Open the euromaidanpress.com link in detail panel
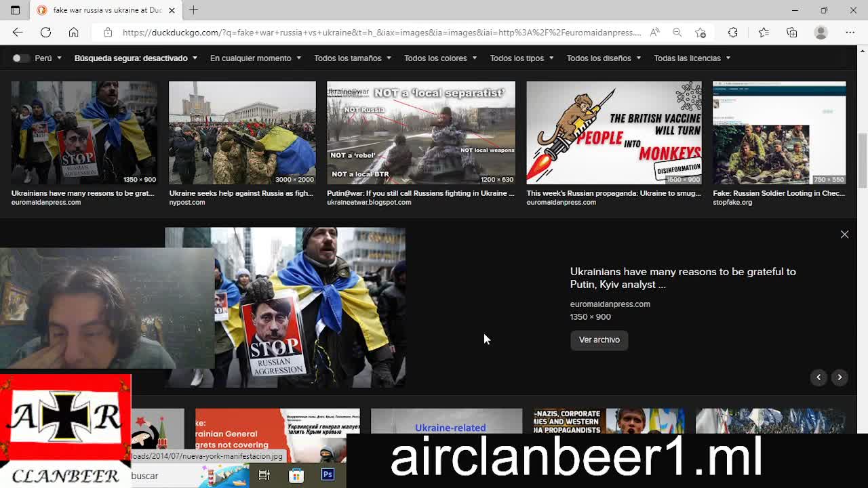The height and width of the screenshot is (488, 868). [x=610, y=304]
